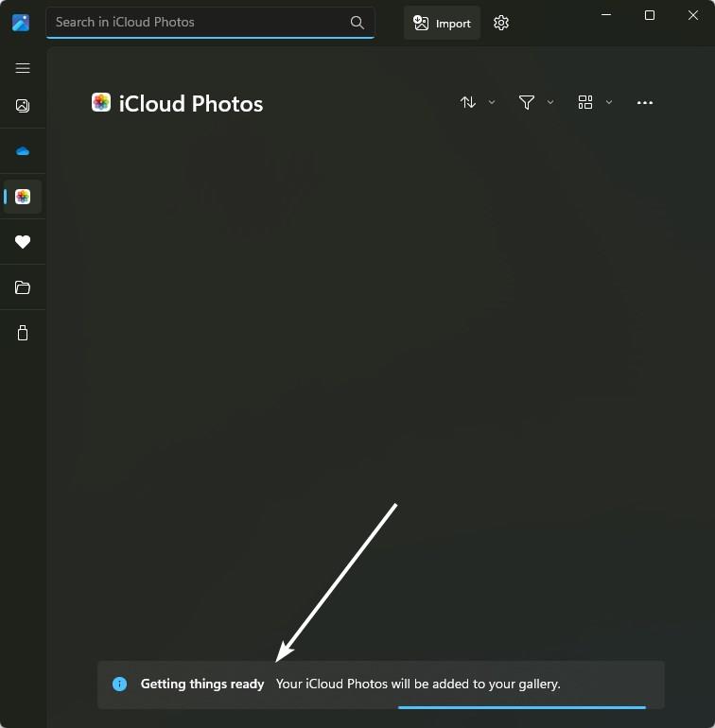Click the iCloud Photos flower icon heading
This screenshot has width=715, height=728.
(101, 102)
